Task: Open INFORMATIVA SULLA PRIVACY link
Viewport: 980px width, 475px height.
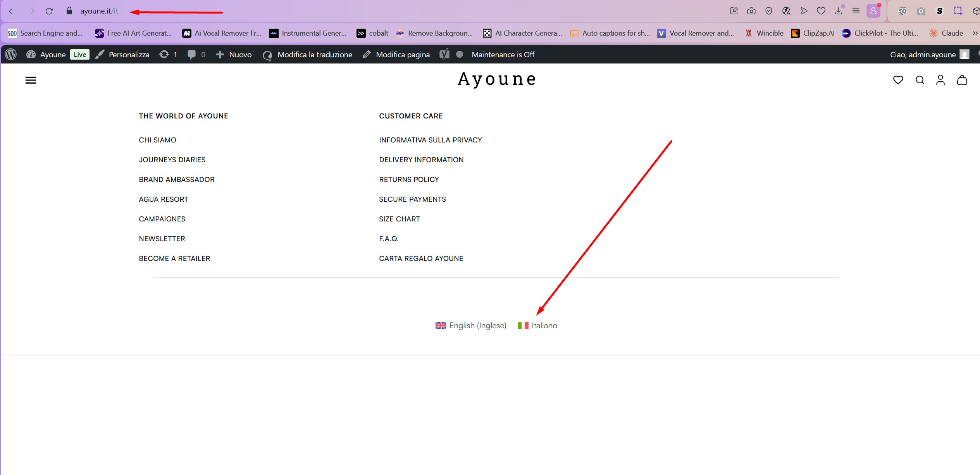Action: tap(431, 140)
